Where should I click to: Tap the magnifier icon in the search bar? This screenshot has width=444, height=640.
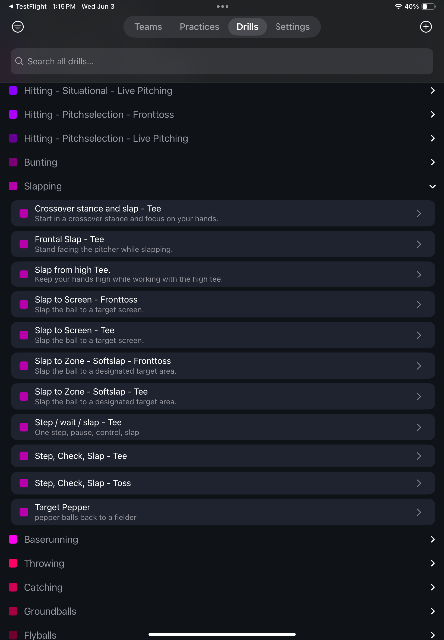[x=19, y=61]
